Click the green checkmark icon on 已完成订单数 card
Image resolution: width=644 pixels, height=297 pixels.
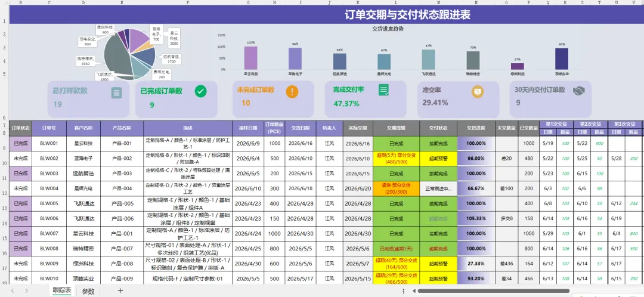coord(200,91)
